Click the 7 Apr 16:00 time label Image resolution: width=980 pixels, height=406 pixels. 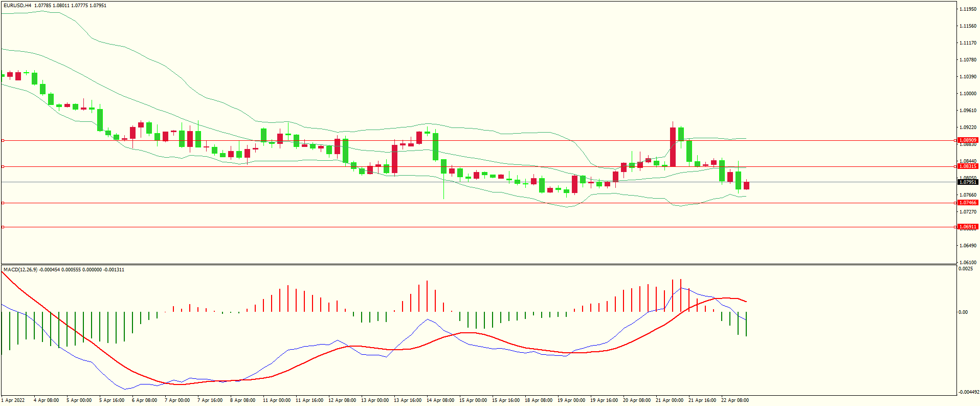point(210,400)
